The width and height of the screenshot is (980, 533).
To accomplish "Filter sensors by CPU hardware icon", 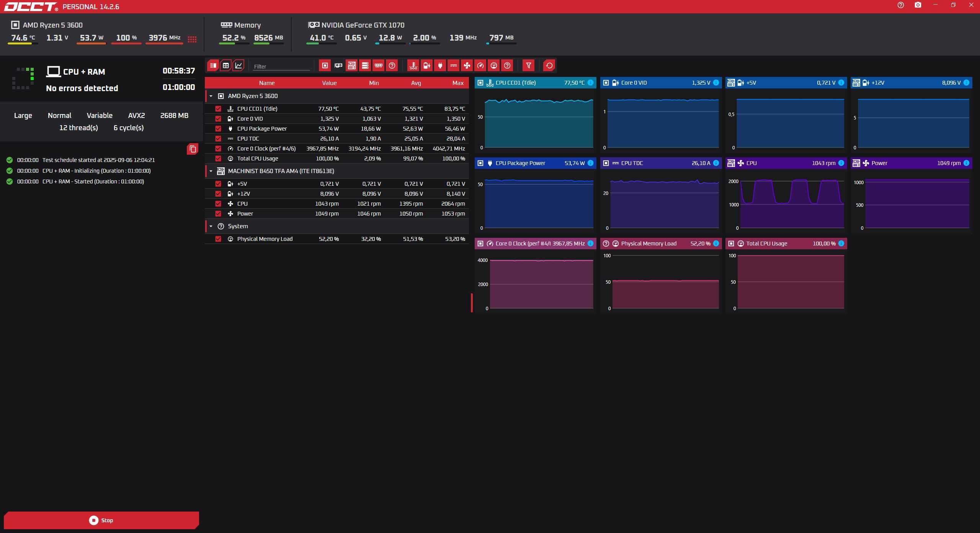I will [325, 65].
